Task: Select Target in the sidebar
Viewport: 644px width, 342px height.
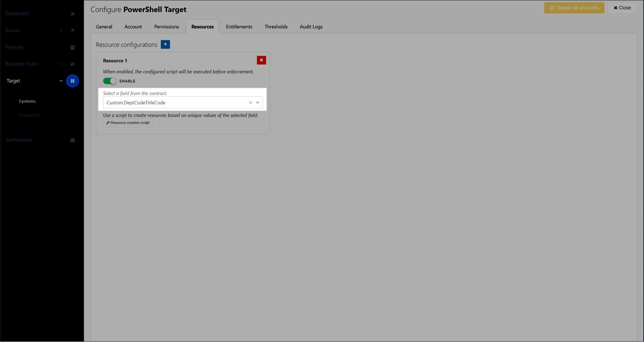Action: pos(13,81)
